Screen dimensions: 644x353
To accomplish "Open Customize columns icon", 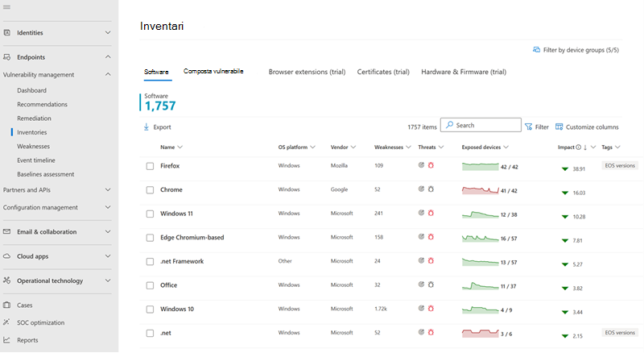I will click(x=559, y=127).
